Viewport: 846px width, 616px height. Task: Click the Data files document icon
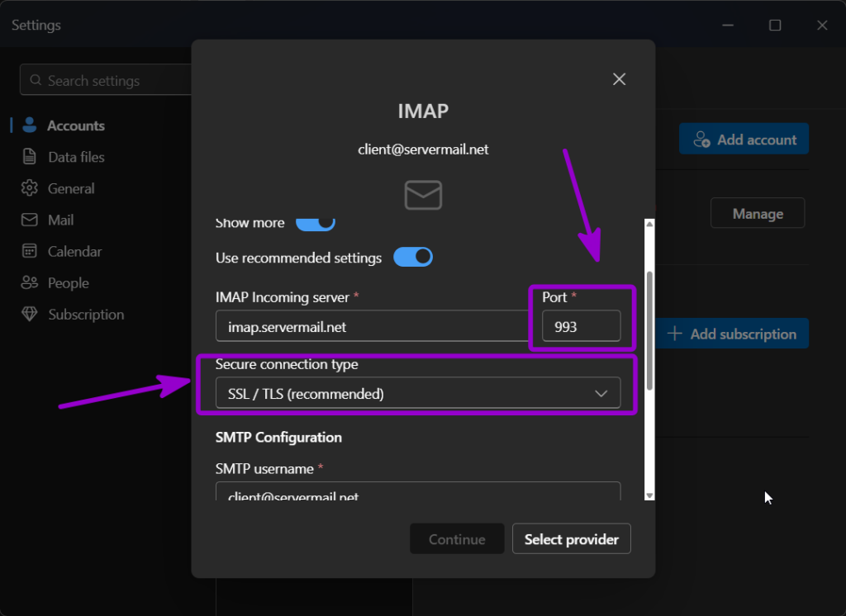(30, 156)
